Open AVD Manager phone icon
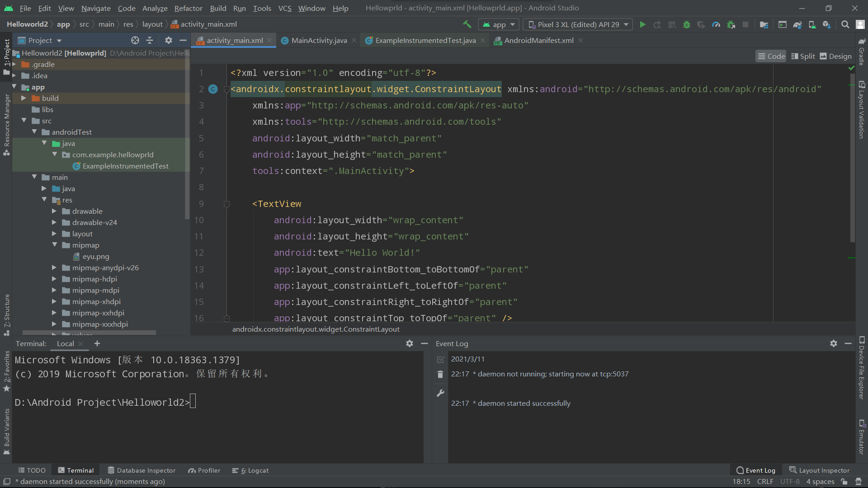The height and width of the screenshot is (488, 868). pos(812,24)
